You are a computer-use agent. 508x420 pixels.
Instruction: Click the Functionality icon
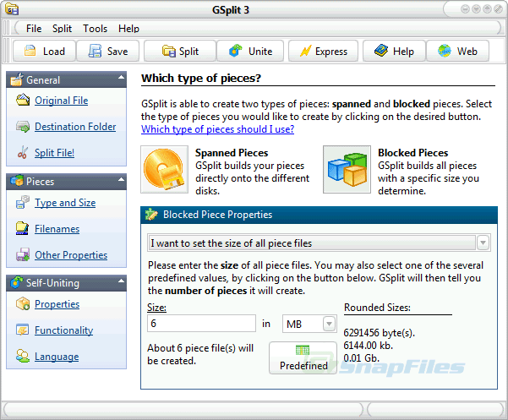point(22,330)
